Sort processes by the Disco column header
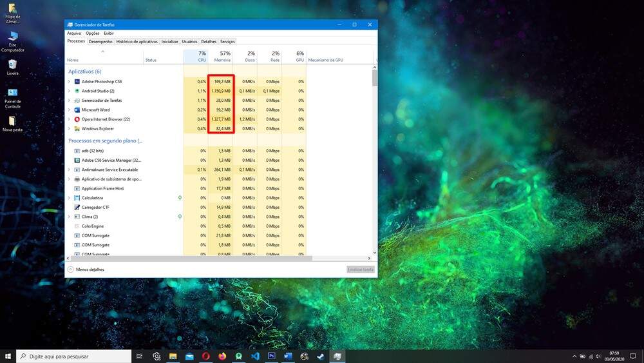 pyautogui.click(x=245, y=57)
